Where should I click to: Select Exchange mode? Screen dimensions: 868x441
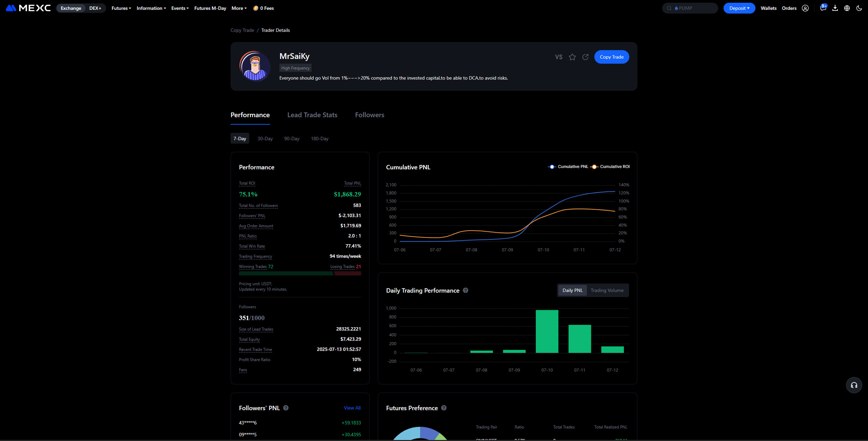click(71, 8)
